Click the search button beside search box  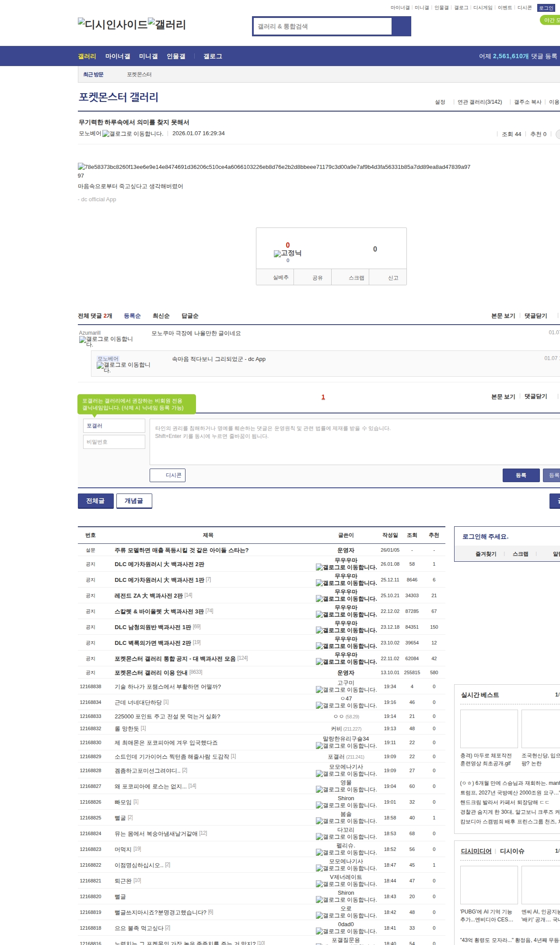[401, 26]
